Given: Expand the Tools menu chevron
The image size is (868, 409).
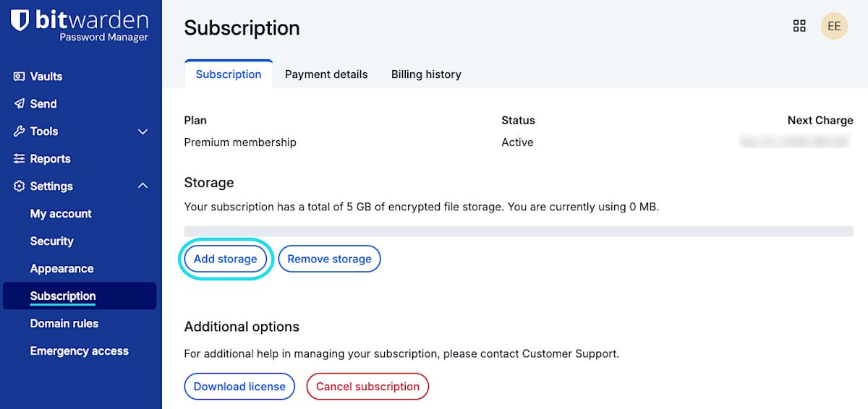Looking at the screenshot, I should pyautogui.click(x=142, y=132).
